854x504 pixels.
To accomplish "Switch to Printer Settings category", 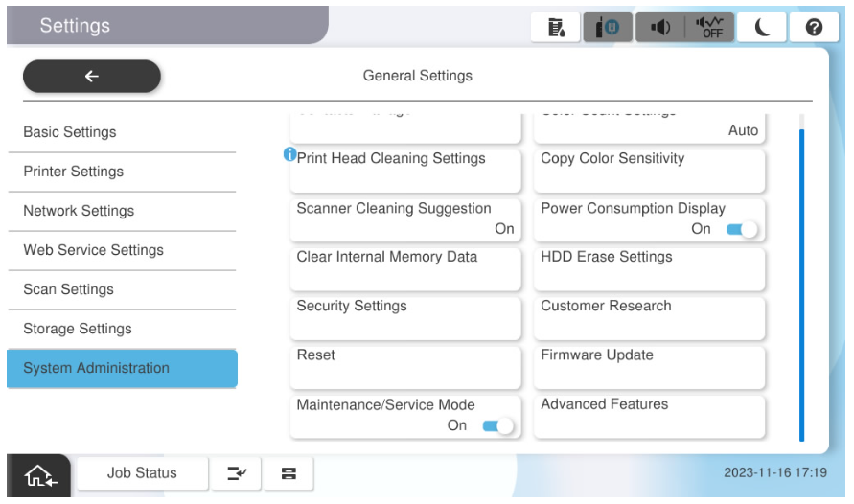I will (x=121, y=172).
